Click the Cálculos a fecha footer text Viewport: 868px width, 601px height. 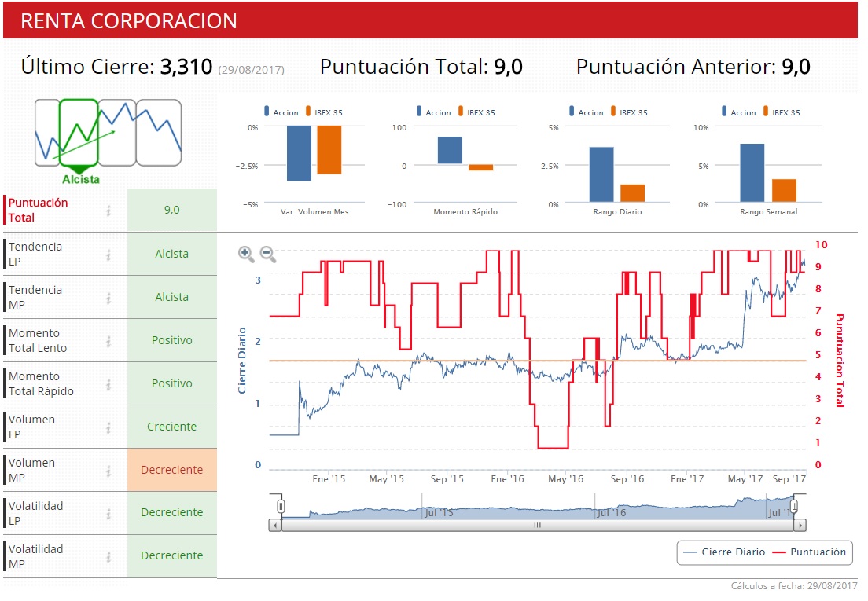tap(794, 585)
